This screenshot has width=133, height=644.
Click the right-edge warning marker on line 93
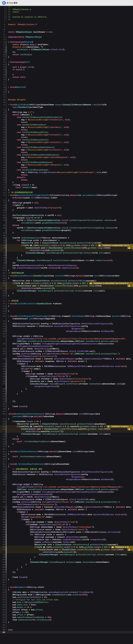coord(129,248)
